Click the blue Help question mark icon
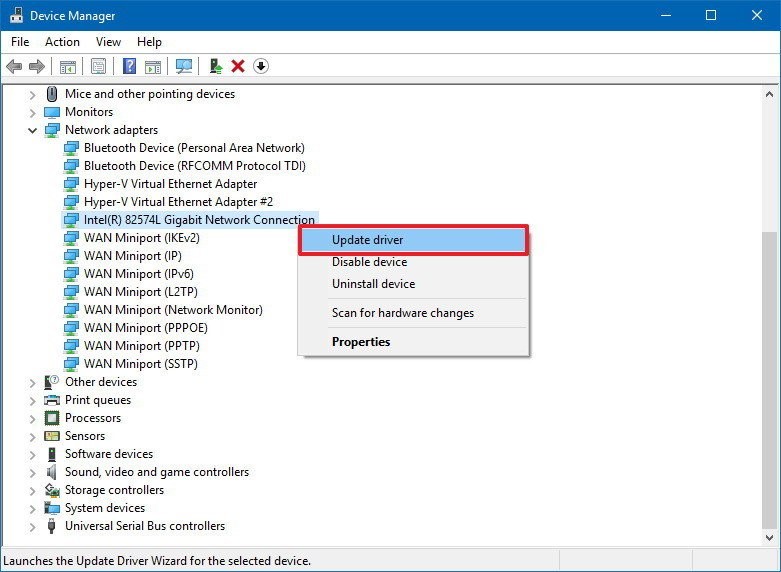This screenshot has width=781, height=572. [x=129, y=67]
